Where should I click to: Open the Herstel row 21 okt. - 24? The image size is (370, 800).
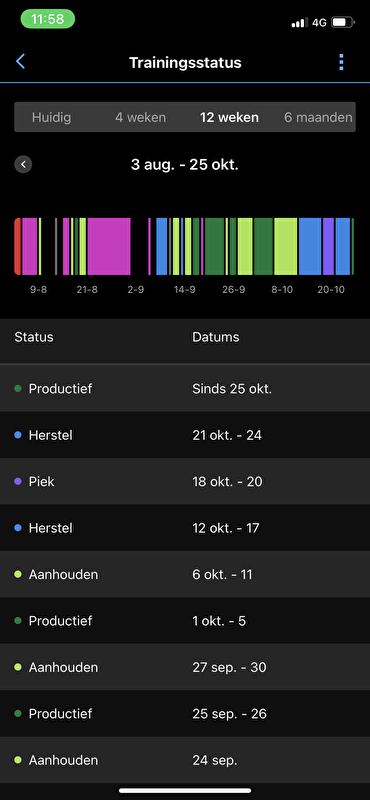(185, 435)
